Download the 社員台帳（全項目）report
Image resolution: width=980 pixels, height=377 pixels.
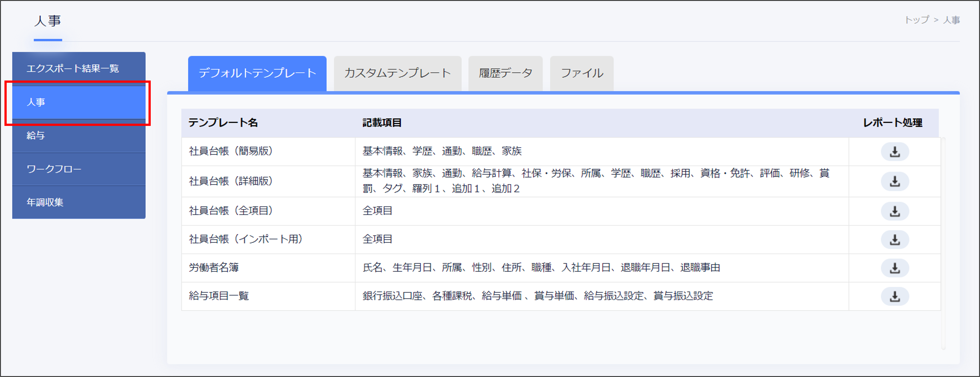[894, 211]
